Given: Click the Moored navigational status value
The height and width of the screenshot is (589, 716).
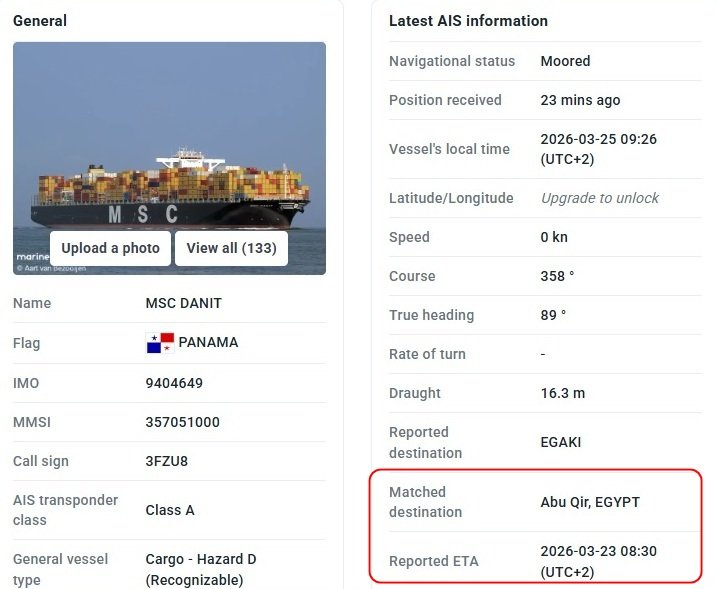Looking at the screenshot, I should pyautogui.click(x=565, y=61).
